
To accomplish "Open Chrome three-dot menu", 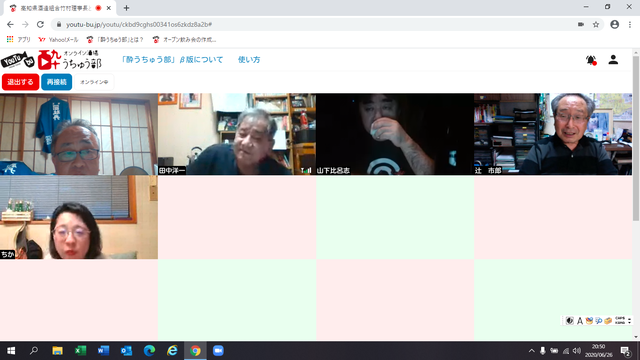I will [630, 24].
